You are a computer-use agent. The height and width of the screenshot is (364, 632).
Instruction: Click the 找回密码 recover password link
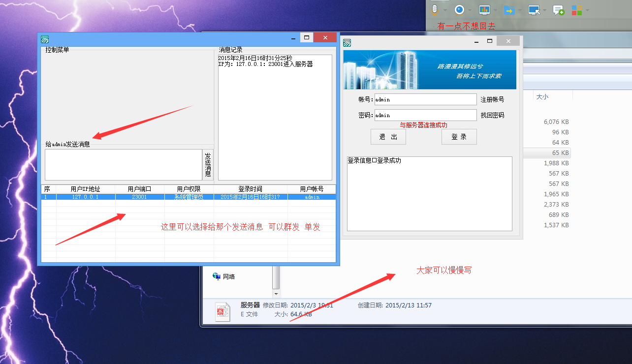tap(492, 115)
